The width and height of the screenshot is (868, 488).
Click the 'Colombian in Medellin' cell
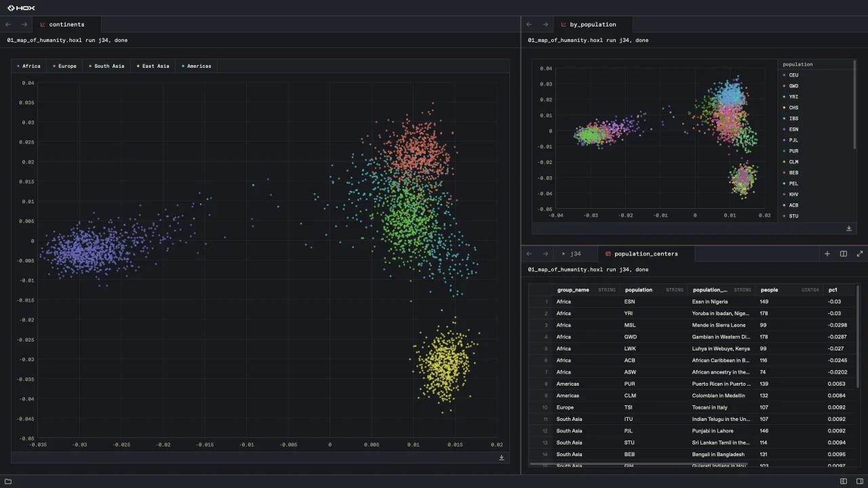pyautogui.click(x=722, y=396)
